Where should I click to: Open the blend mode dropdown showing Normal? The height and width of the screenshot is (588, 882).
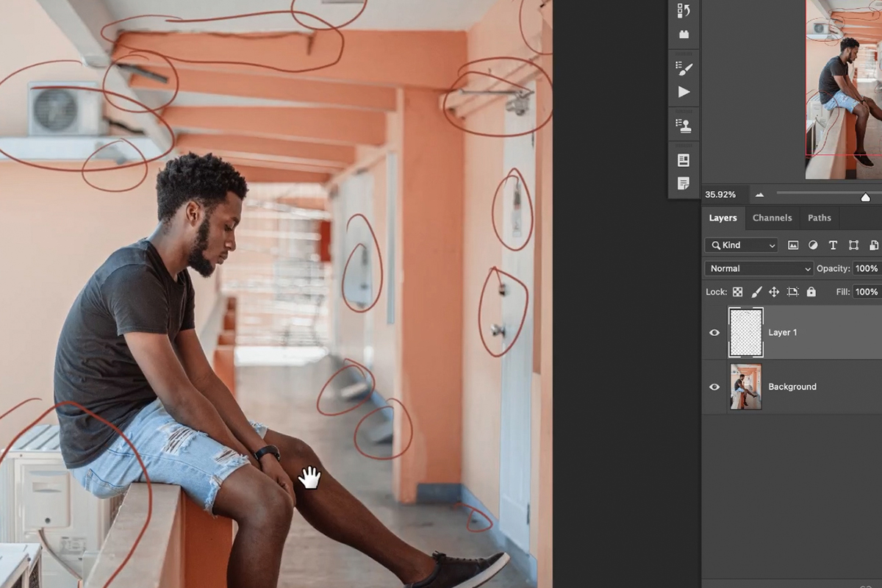[758, 268]
